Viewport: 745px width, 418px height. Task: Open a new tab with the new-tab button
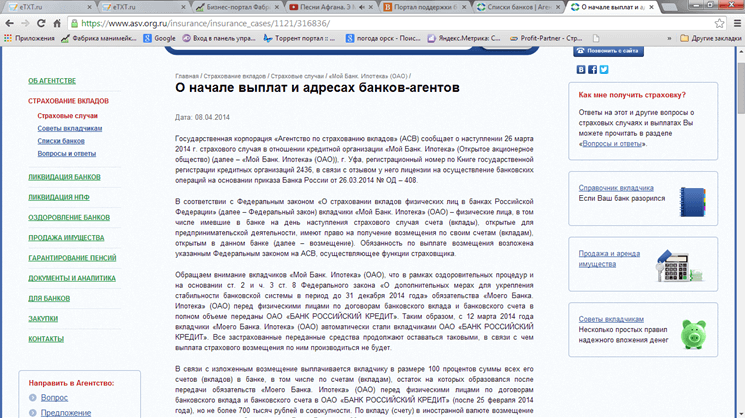tap(669, 7)
